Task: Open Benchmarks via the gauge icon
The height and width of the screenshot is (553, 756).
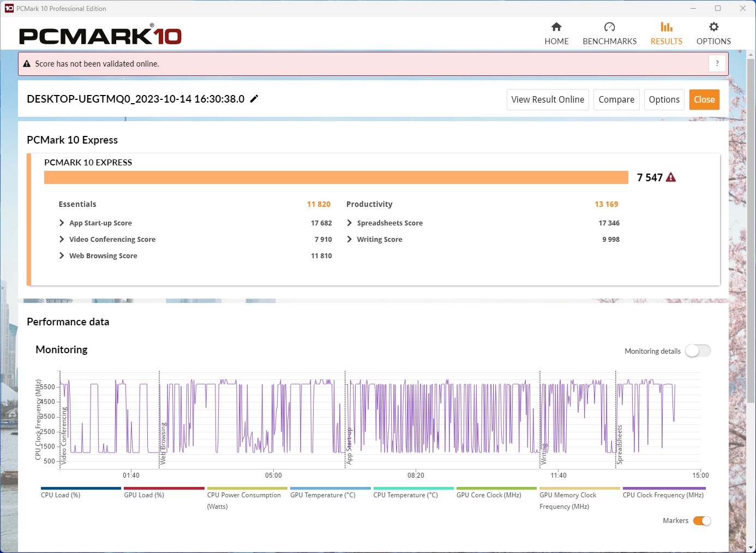Action: tap(609, 27)
